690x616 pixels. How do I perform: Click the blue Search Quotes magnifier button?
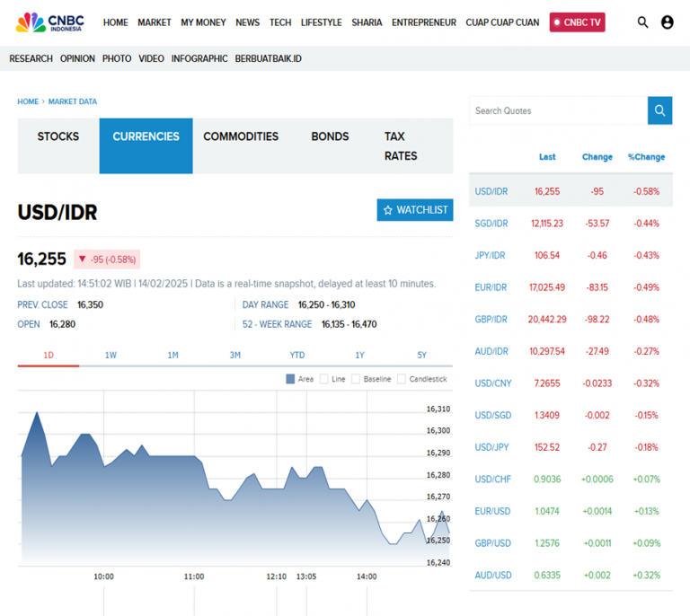(x=659, y=110)
